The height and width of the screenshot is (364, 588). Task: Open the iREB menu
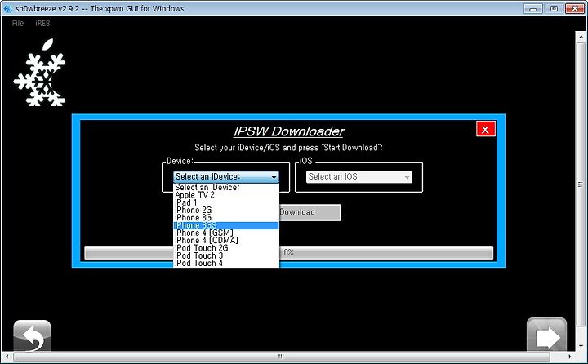point(42,23)
